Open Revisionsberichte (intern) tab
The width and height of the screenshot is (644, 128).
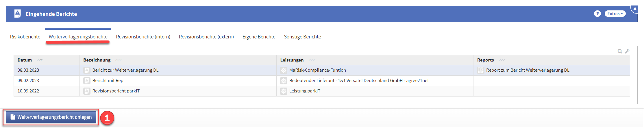pos(143,37)
